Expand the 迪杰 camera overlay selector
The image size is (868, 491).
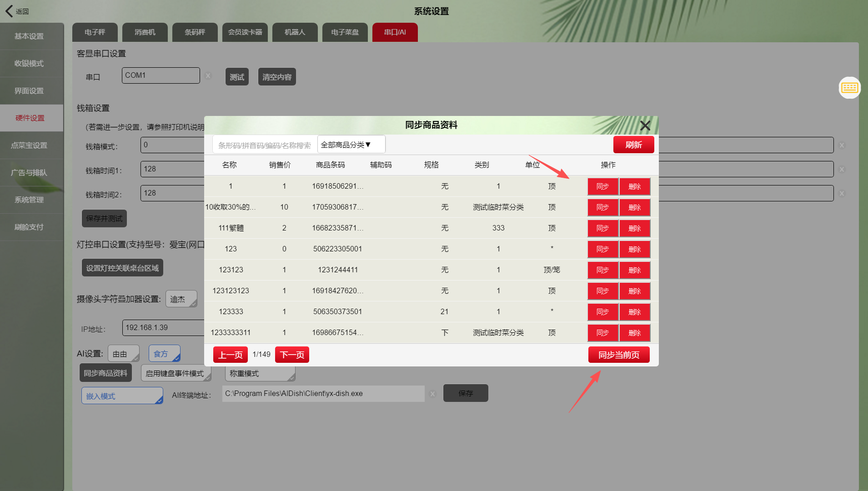coord(181,299)
